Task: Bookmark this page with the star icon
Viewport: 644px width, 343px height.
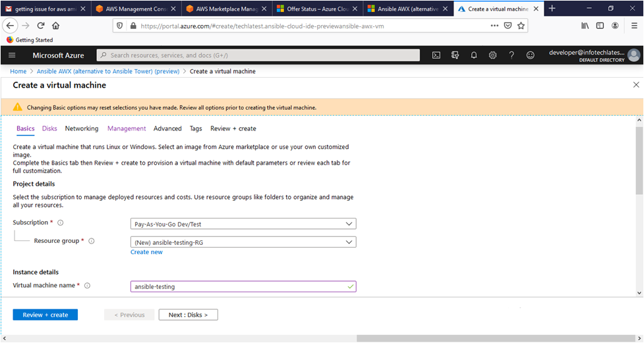Action: point(521,26)
